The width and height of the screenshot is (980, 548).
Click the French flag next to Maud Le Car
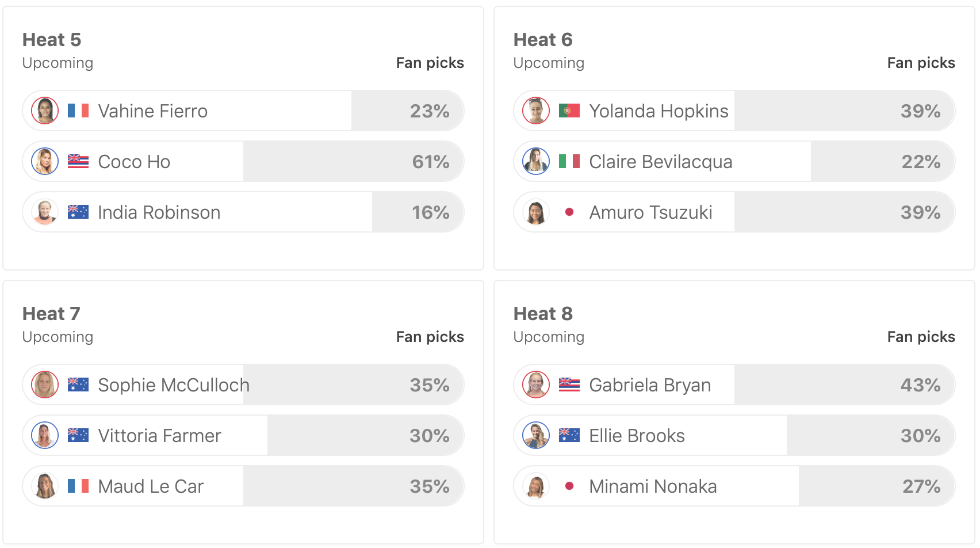pos(78,486)
